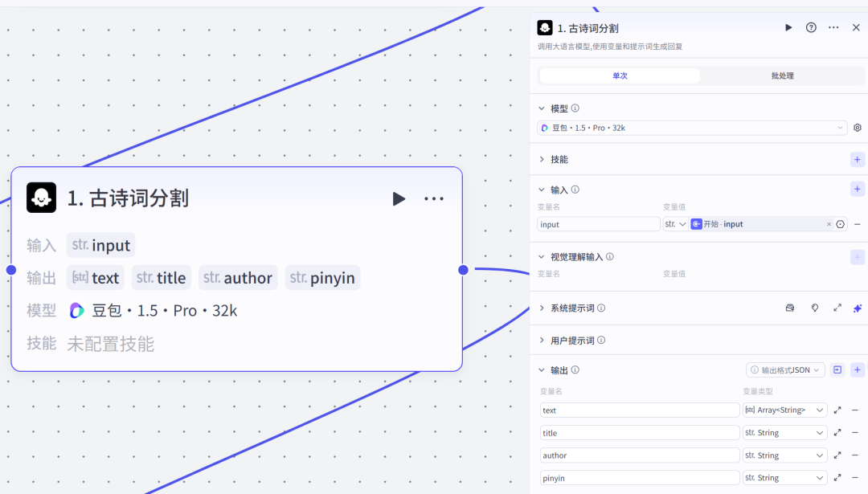The height and width of the screenshot is (494, 868).
Task: Edit the text output variable name field
Action: tap(640, 410)
